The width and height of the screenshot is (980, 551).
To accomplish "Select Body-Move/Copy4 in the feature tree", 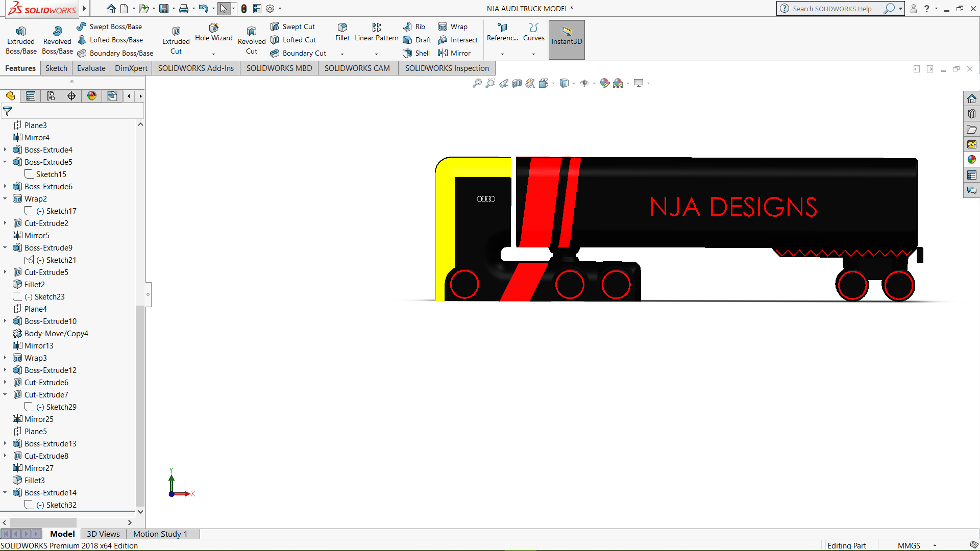I will coord(50,333).
